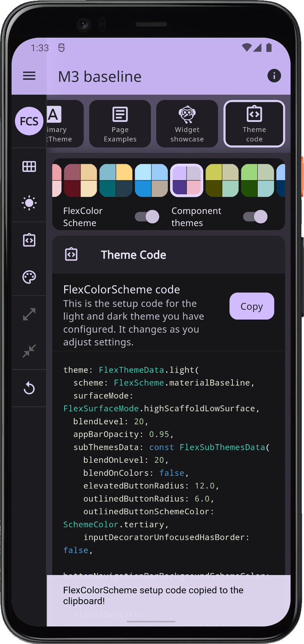Open the Widget showcase tab
304x644 pixels.
click(187, 124)
